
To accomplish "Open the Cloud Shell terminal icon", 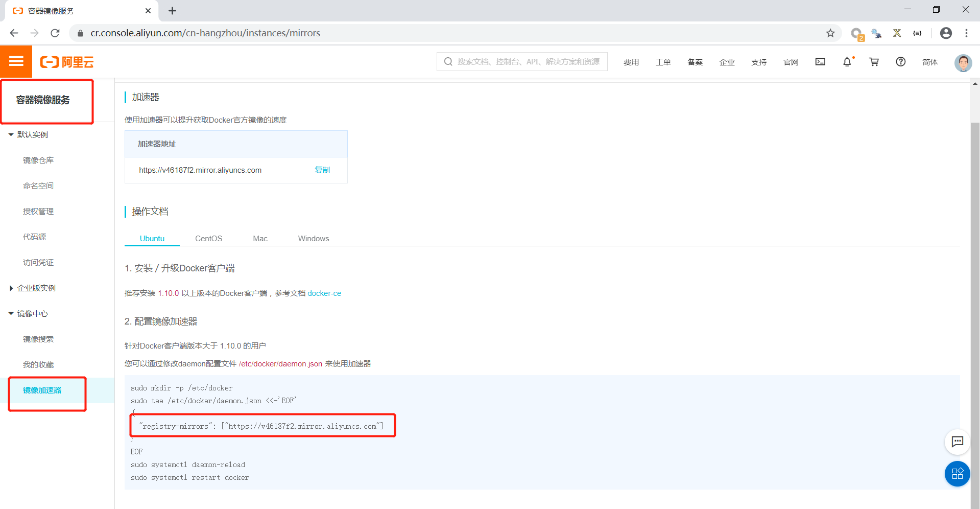I will coord(820,62).
